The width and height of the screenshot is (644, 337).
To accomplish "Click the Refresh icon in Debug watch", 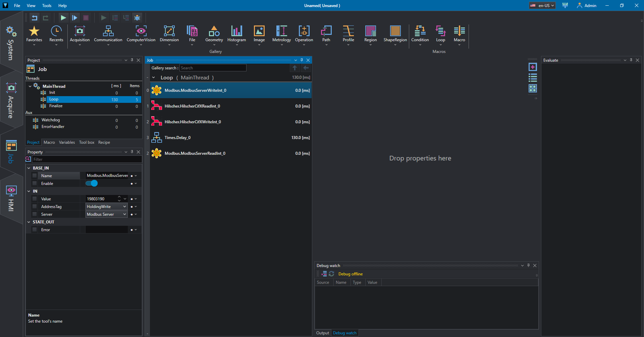I will pyautogui.click(x=331, y=274).
